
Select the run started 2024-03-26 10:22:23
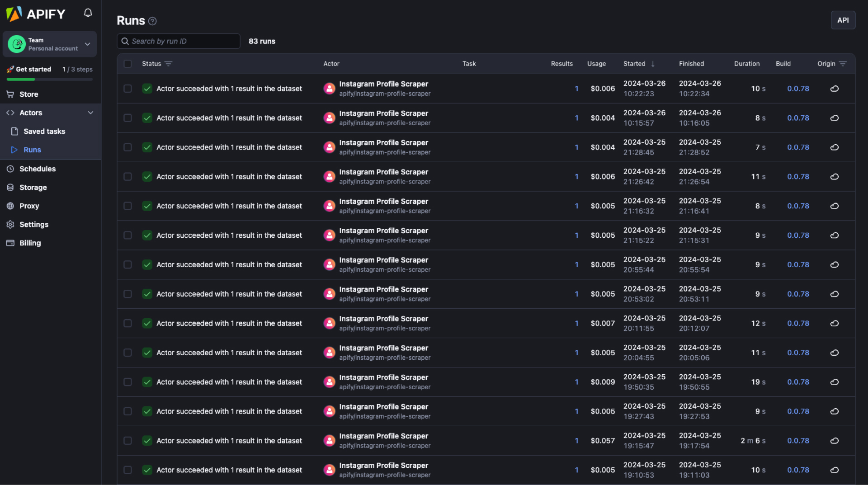coord(128,89)
